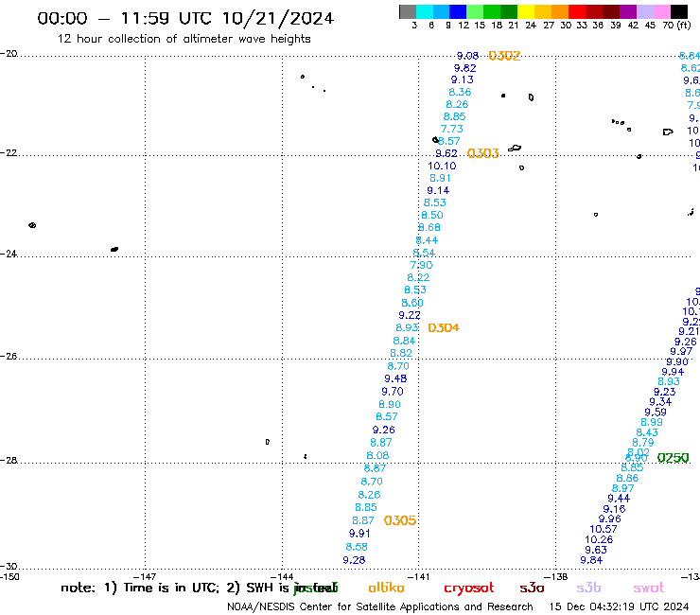The width and height of the screenshot is (700, 615).
Task: Select the orange time marker "0305"
Action: point(399,520)
